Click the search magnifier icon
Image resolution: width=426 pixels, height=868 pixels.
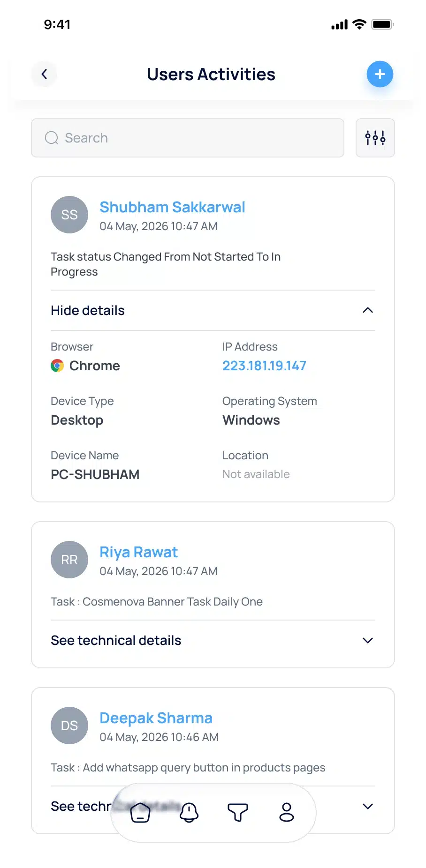(x=52, y=138)
